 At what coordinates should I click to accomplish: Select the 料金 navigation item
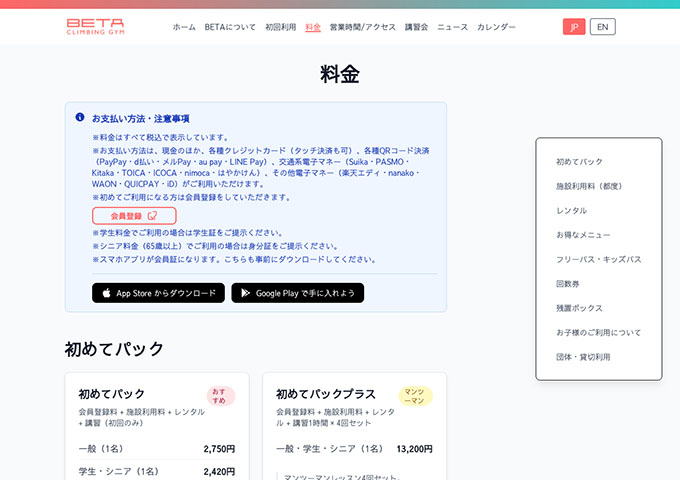click(313, 27)
